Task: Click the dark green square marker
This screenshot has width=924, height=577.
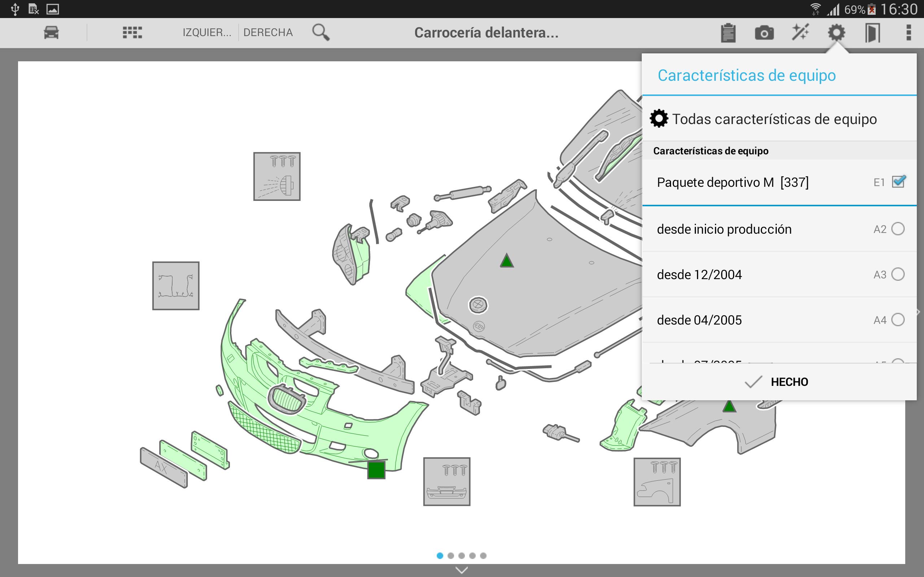Action: coord(376,470)
